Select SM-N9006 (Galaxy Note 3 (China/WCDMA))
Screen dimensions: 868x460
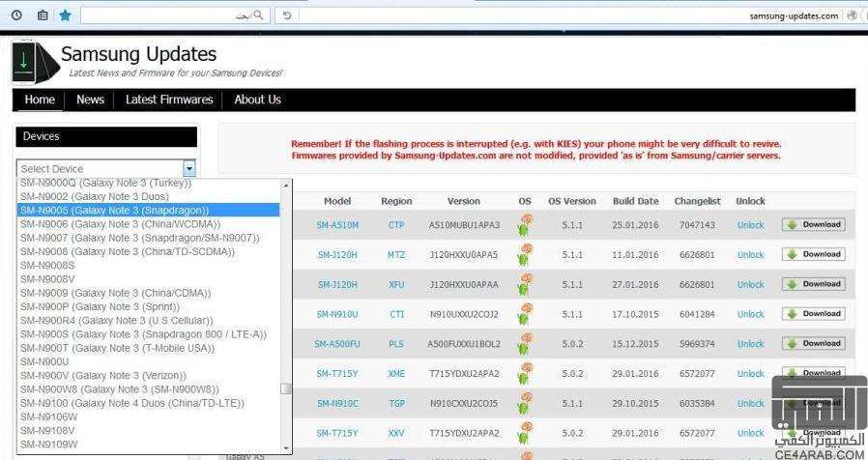148,224
